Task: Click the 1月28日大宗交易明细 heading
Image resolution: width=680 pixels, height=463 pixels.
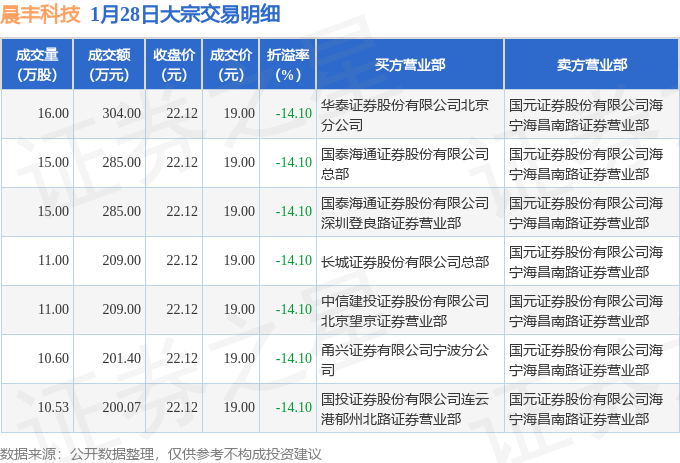Action: pos(185,15)
